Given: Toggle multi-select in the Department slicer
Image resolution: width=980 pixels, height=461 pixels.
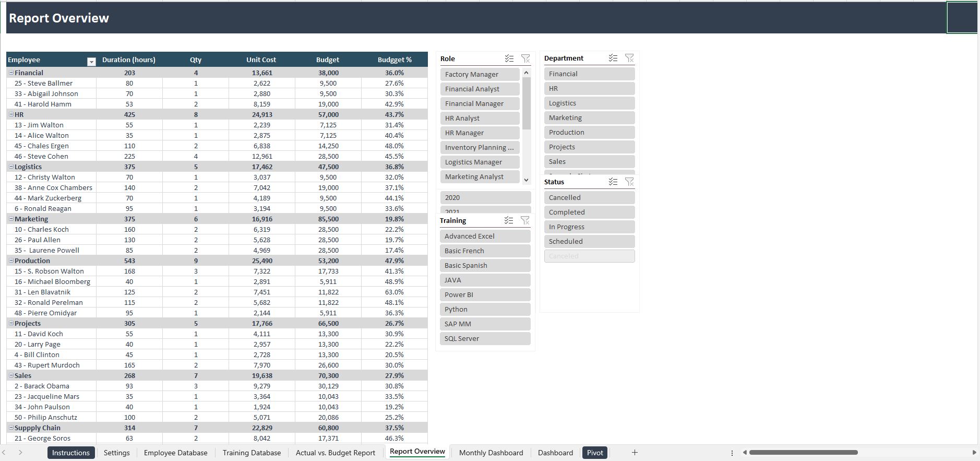Looking at the screenshot, I should pos(613,58).
